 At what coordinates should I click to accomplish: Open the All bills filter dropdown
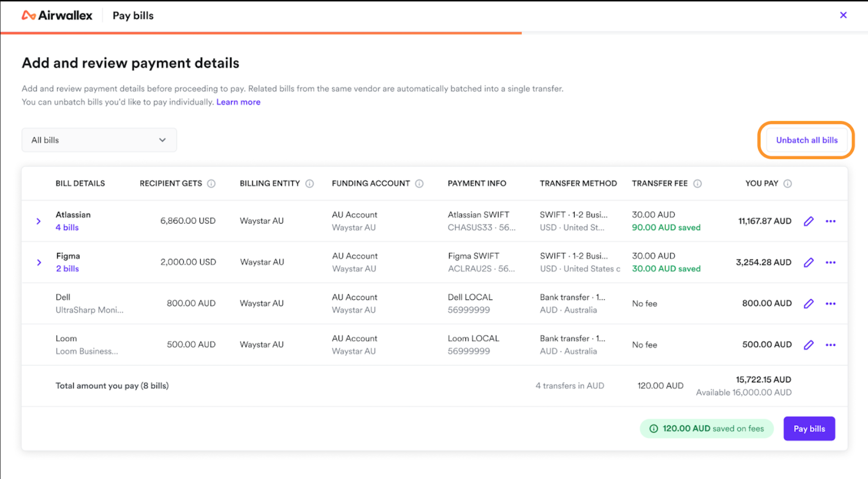tap(99, 140)
